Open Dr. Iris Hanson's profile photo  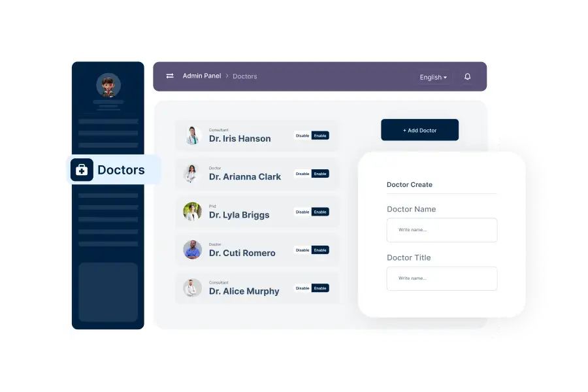tap(192, 135)
